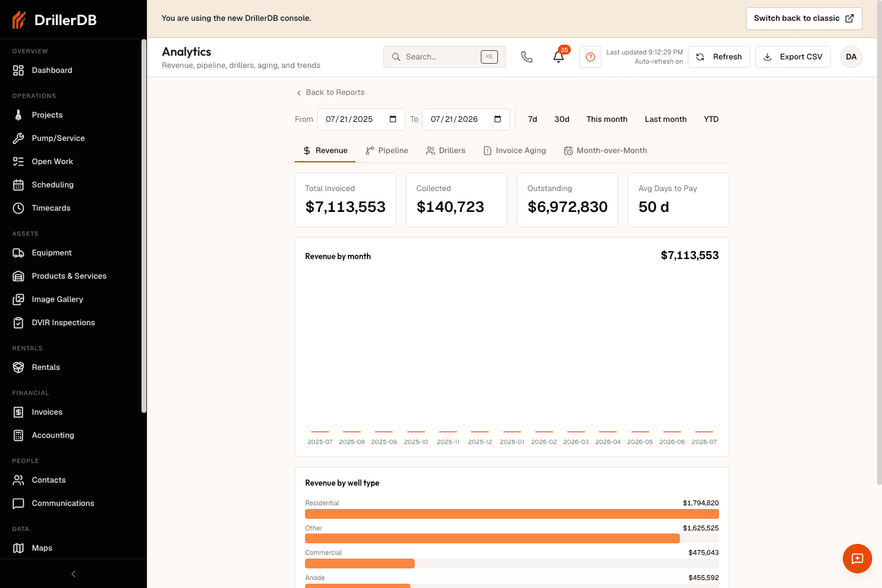Screen dimensions: 882x588
Task: Click the $1,794,820 Residential value
Action: tap(701, 503)
